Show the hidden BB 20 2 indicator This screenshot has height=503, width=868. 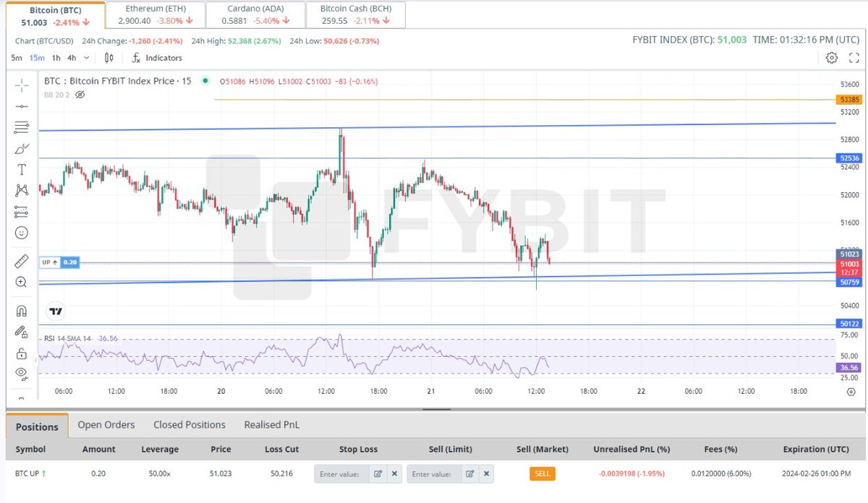click(x=80, y=95)
